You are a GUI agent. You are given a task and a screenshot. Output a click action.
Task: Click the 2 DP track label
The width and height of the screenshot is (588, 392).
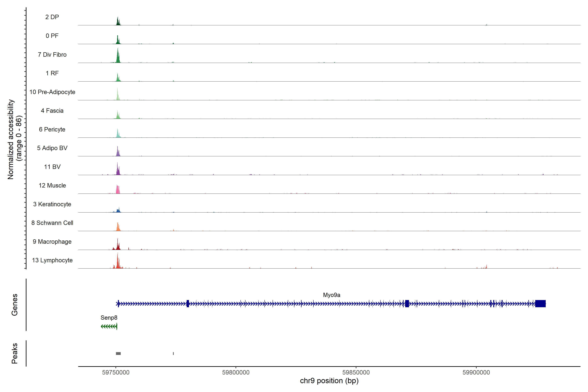tap(52, 17)
